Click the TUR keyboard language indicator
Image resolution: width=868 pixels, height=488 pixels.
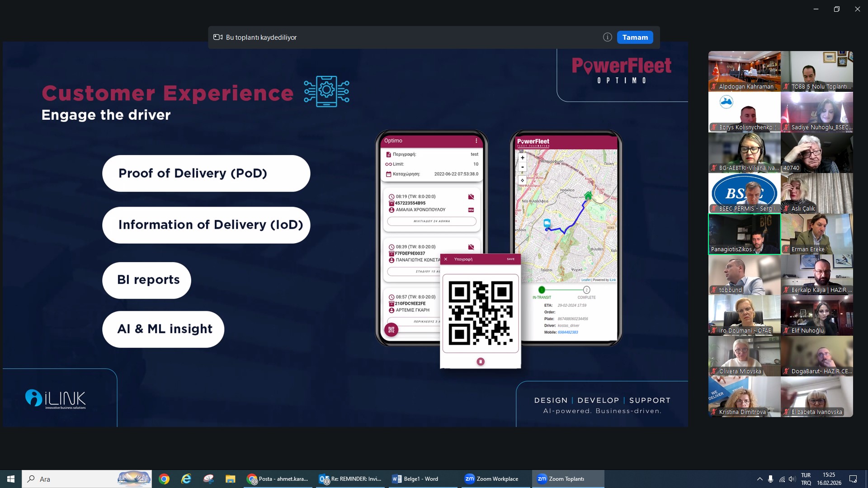click(806, 479)
